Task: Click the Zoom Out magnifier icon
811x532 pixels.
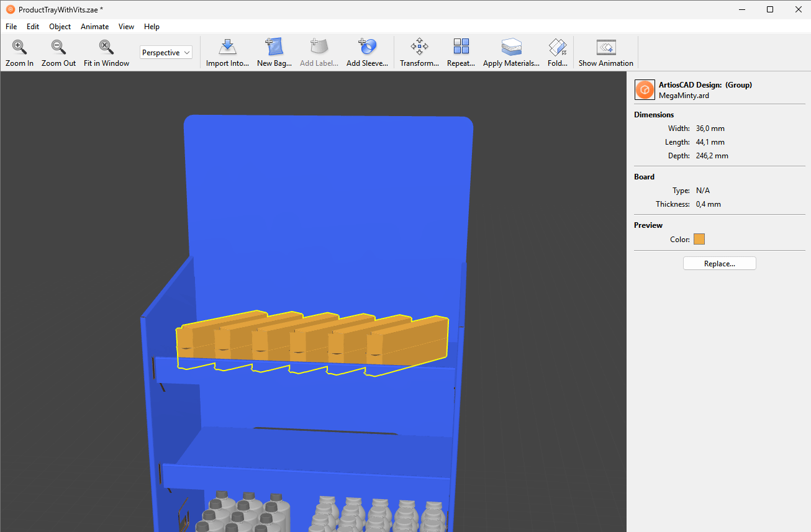Action: point(58,47)
